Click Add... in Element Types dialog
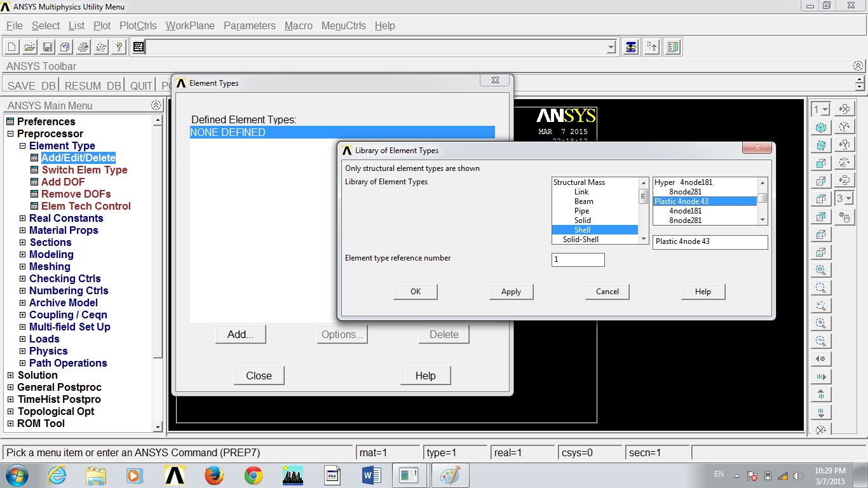The height and width of the screenshot is (488, 868). (x=240, y=334)
